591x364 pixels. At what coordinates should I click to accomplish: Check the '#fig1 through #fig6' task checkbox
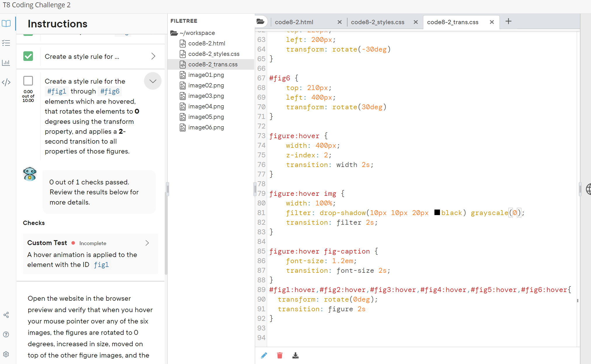(28, 81)
